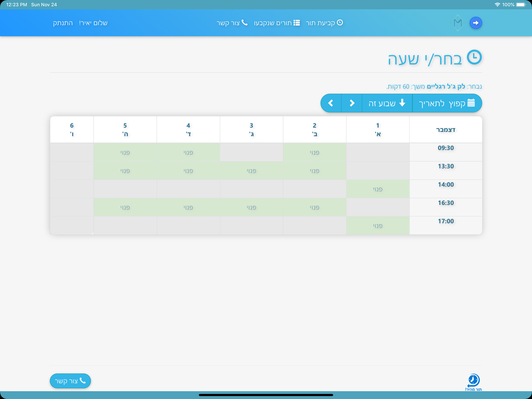Tap the 17:00 time row label
Image resolution: width=532 pixels, height=399 pixels.
click(x=446, y=221)
